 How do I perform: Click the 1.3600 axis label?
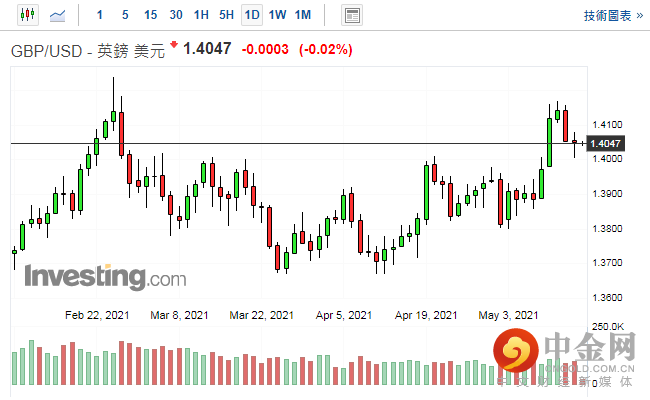pyautogui.click(x=607, y=298)
